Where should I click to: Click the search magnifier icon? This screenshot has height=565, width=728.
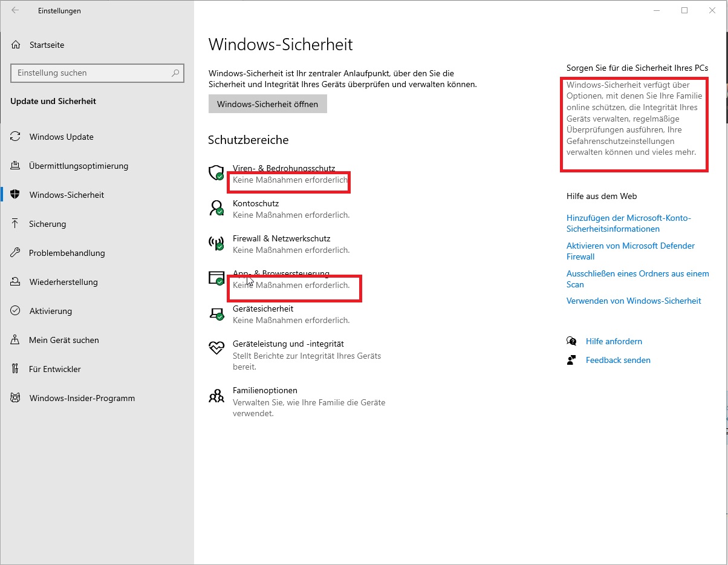[x=175, y=73]
